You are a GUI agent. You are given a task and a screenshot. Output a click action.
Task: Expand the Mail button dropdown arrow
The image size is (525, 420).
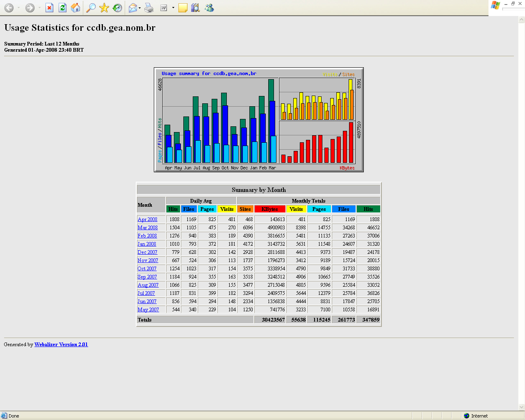(140, 8)
